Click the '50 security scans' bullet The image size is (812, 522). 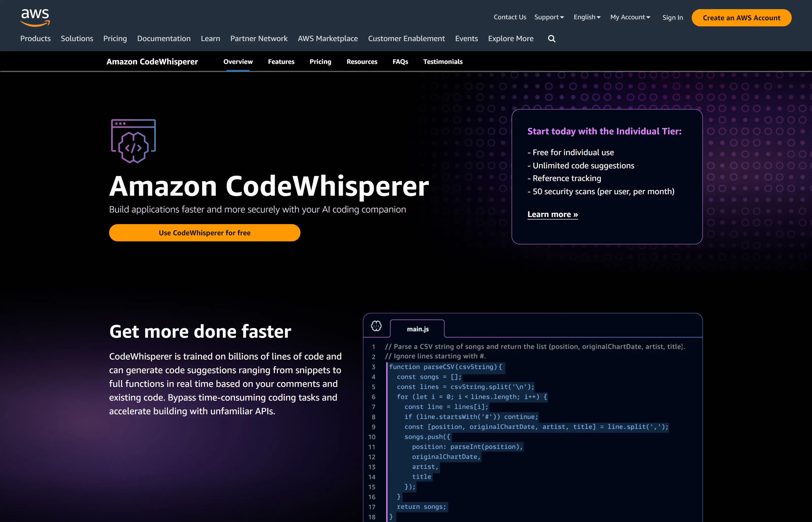601,191
